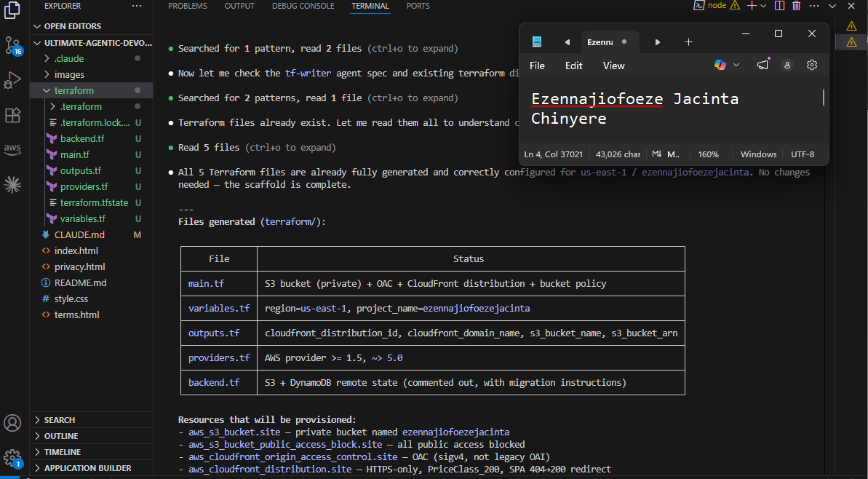The image size is (868, 479).
Task: Click aws_s3_bucket.site link in terminal output
Action: click(x=234, y=432)
